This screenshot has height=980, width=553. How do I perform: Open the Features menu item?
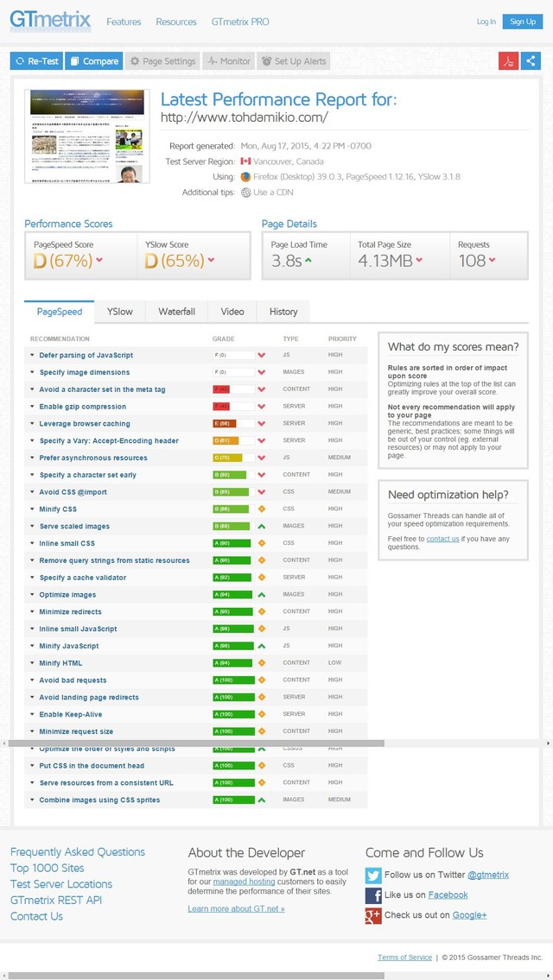124,22
